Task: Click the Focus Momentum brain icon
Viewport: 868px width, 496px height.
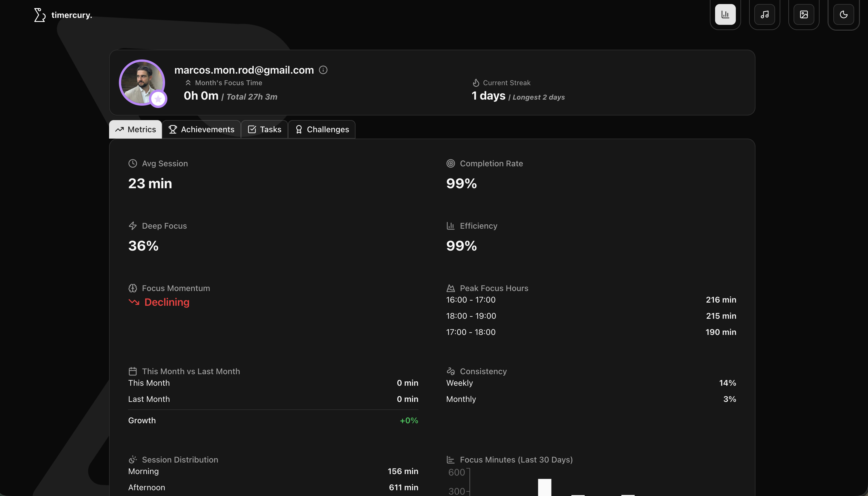Action: (132, 288)
